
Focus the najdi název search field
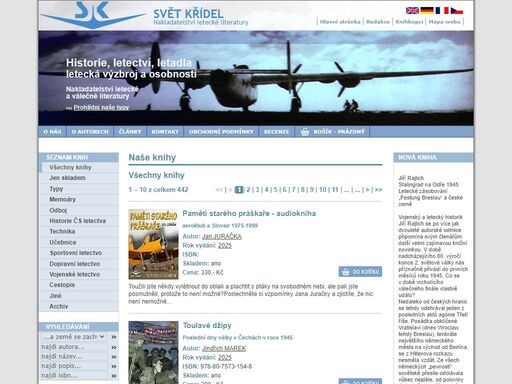[74, 357]
